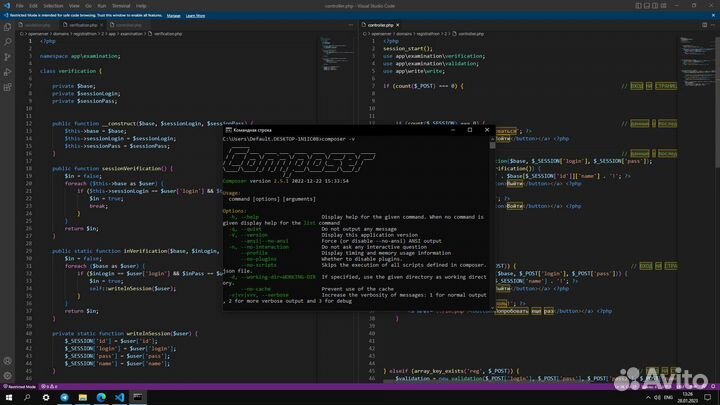Open the Windows Start menu
This screenshot has height=405, width=720.
tap(9, 397)
